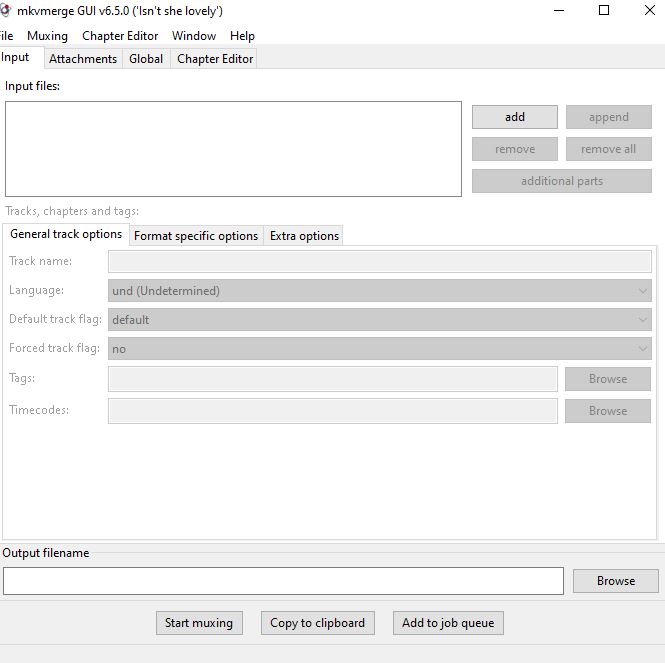665x663 pixels.
Task: Click the Timecodes input field
Action: (332, 411)
